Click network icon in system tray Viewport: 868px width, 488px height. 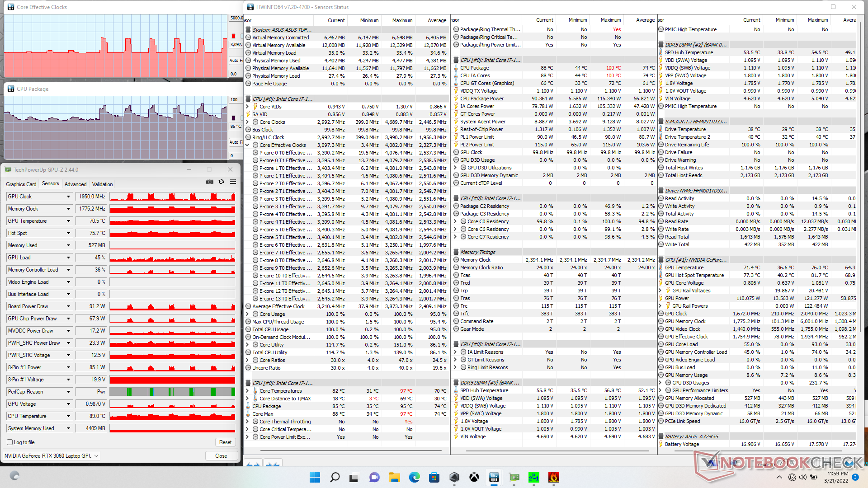pyautogui.click(x=792, y=477)
